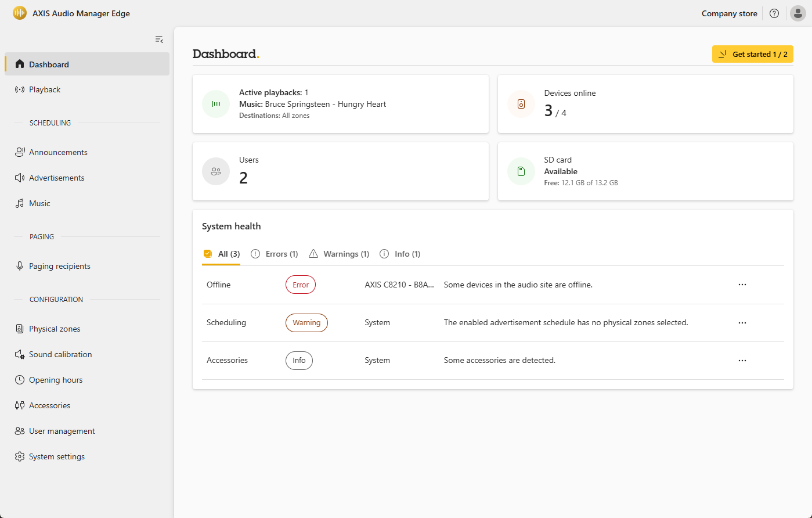Open Sound calibration settings page

point(60,354)
